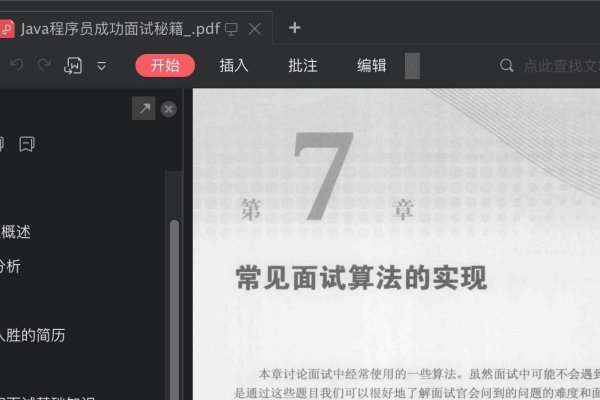Click the redo arrow icon
The width and height of the screenshot is (600, 400).
tap(44, 65)
